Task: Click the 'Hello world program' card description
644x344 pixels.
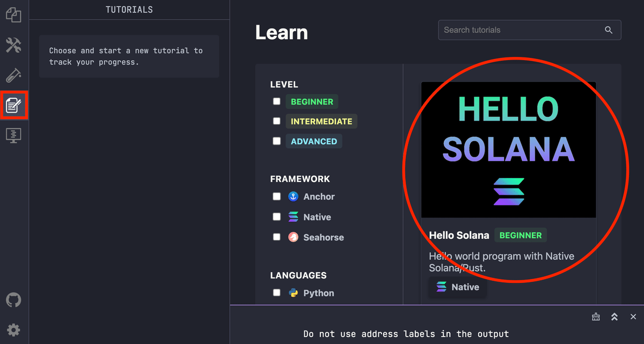Action: [x=502, y=262]
